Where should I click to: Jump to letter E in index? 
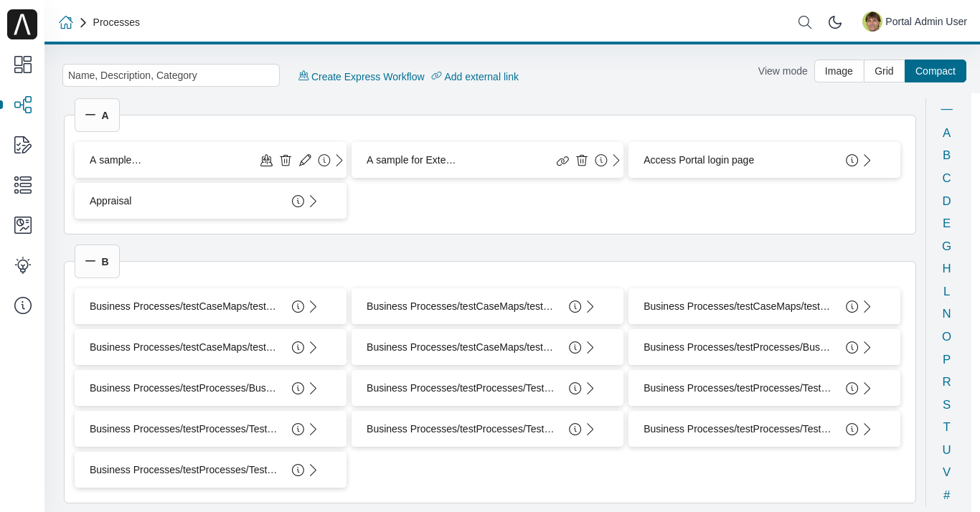pos(946,223)
